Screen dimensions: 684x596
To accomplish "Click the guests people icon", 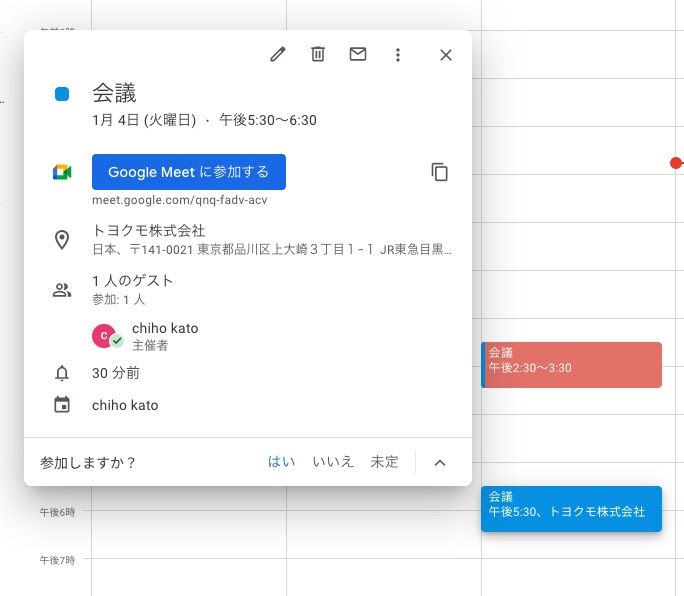I will click(62, 290).
